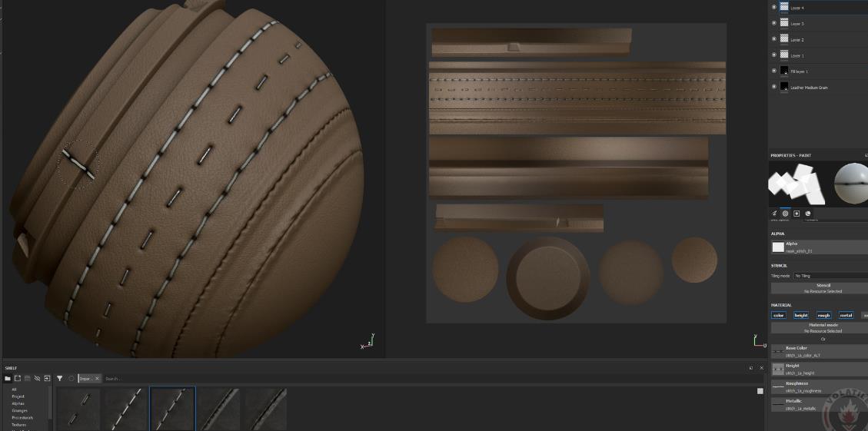
Task: Hide the Leather Medium Grain layer
Action: tap(773, 87)
